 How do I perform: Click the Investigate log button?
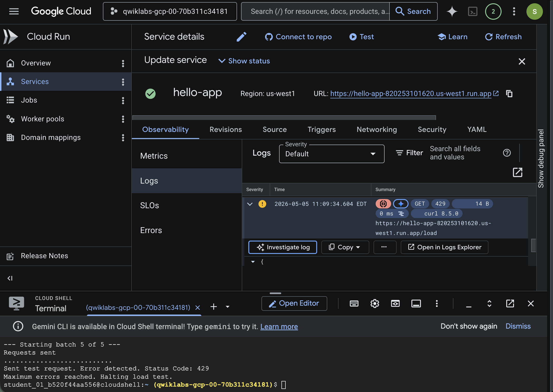pyautogui.click(x=282, y=247)
